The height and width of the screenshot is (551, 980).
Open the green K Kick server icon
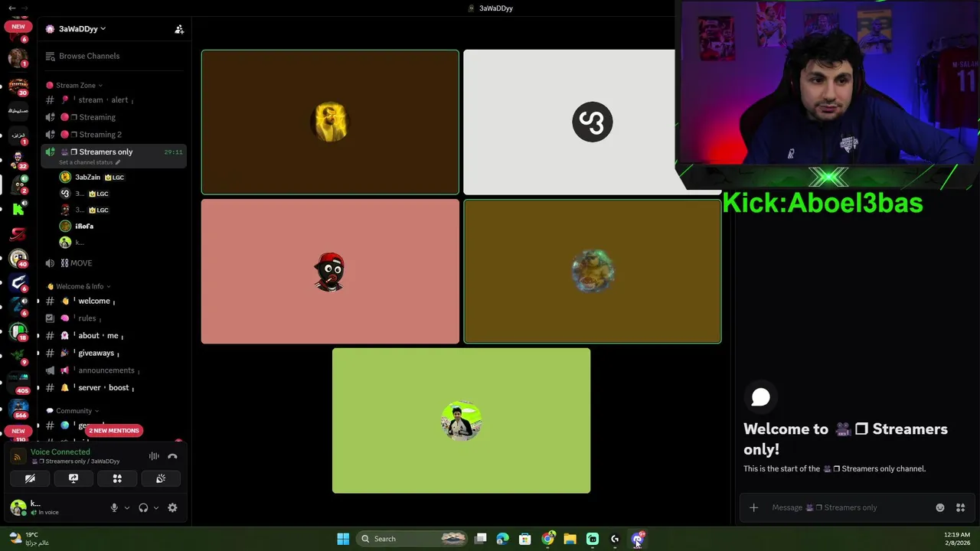pos(18,209)
